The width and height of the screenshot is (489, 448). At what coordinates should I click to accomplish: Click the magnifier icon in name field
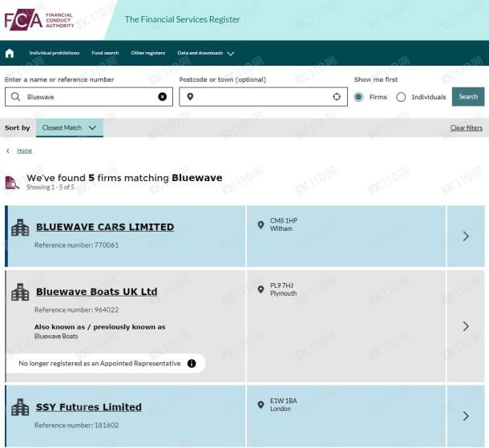(x=15, y=97)
